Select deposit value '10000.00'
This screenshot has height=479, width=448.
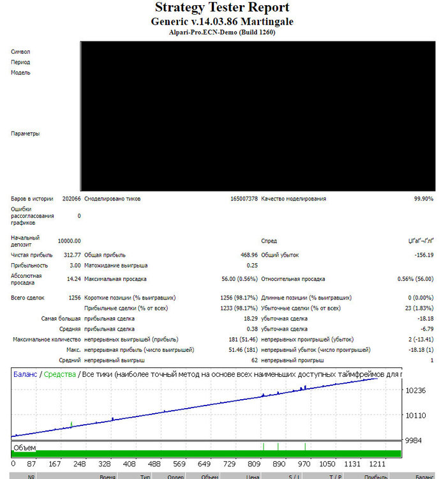70,241
